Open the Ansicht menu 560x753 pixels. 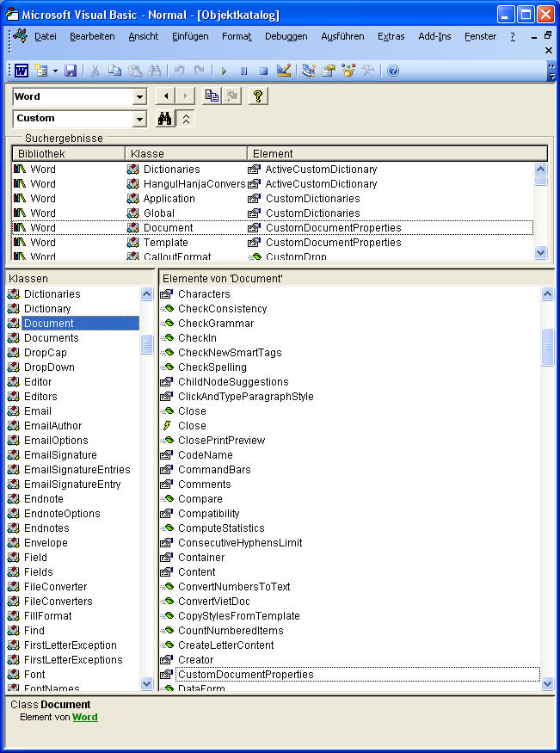(x=144, y=36)
